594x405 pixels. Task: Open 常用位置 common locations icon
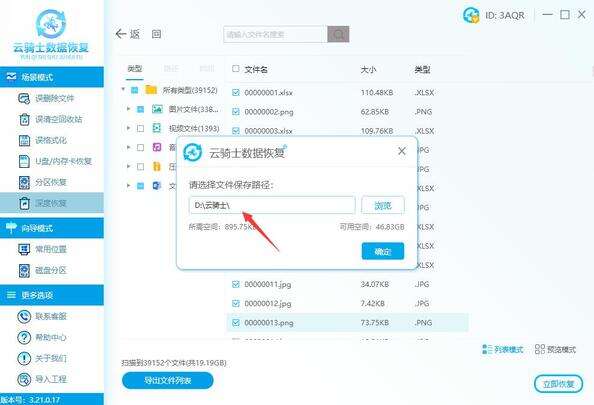[24, 249]
